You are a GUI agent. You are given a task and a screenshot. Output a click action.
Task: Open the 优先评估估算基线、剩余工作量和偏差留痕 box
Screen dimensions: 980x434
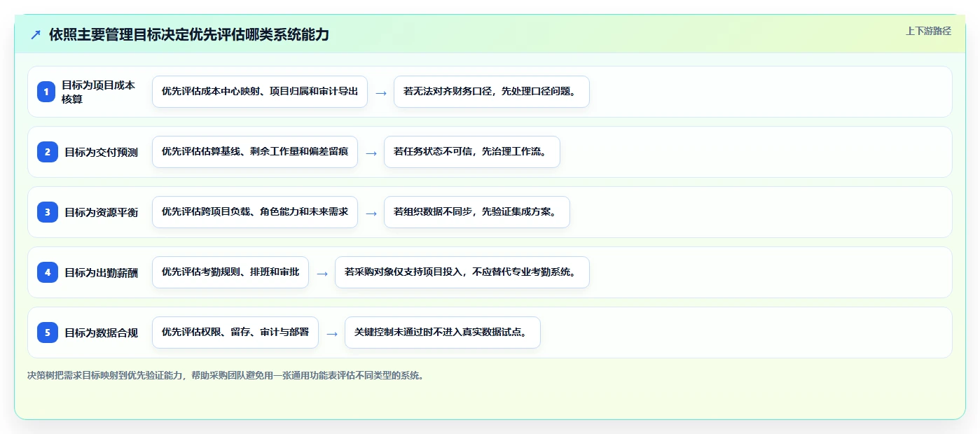[x=255, y=152]
